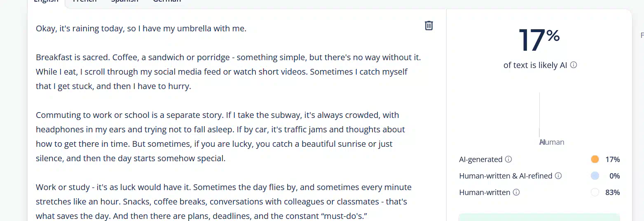Image resolution: width=644 pixels, height=221 pixels.
Task: Place cursor in 'Okay, it's raining today' line
Action: [x=141, y=29]
